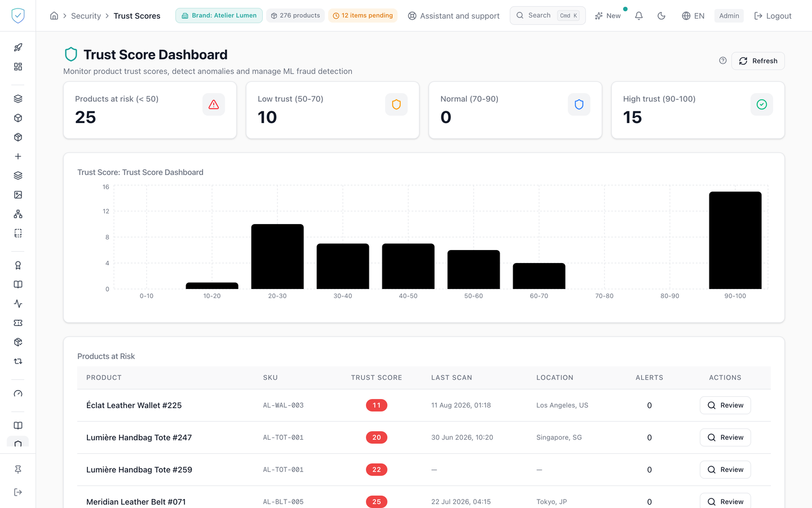The image size is (812, 508).
Task: Click red warning triangle on at-risk card
Action: coord(214,104)
